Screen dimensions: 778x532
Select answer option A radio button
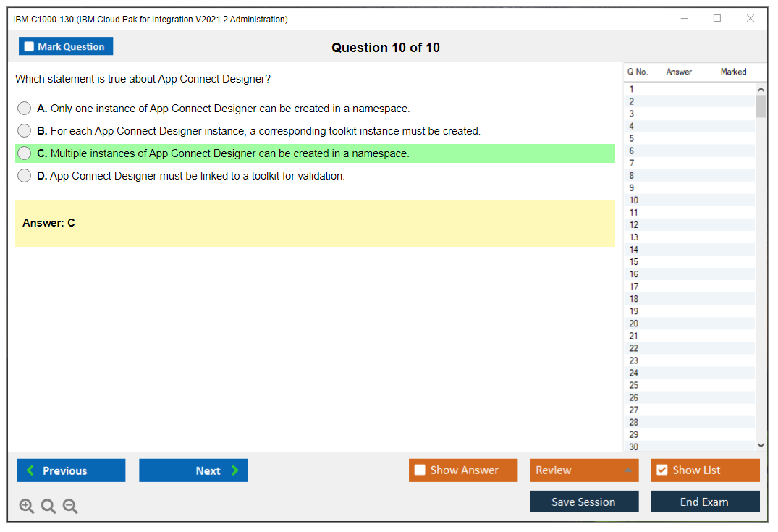(x=25, y=109)
